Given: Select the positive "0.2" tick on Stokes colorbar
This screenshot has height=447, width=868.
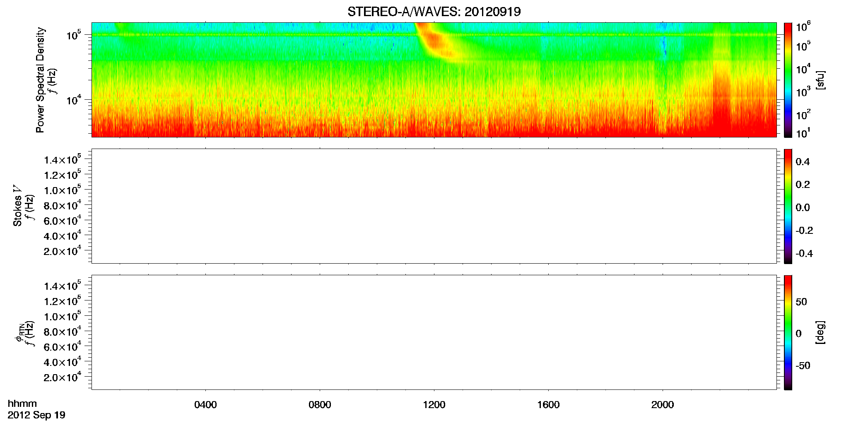Looking at the screenshot, I should pyautogui.click(x=803, y=184).
